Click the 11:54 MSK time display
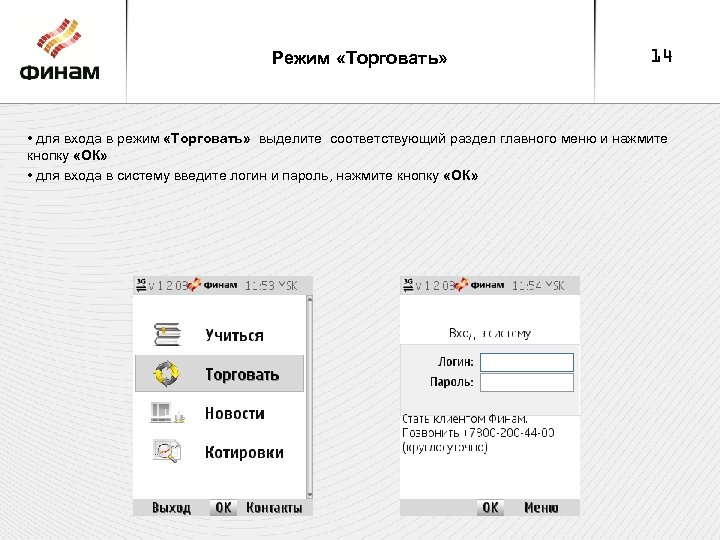The width and height of the screenshot is (720, 540). pyautogui.click(x=538, y=286)
